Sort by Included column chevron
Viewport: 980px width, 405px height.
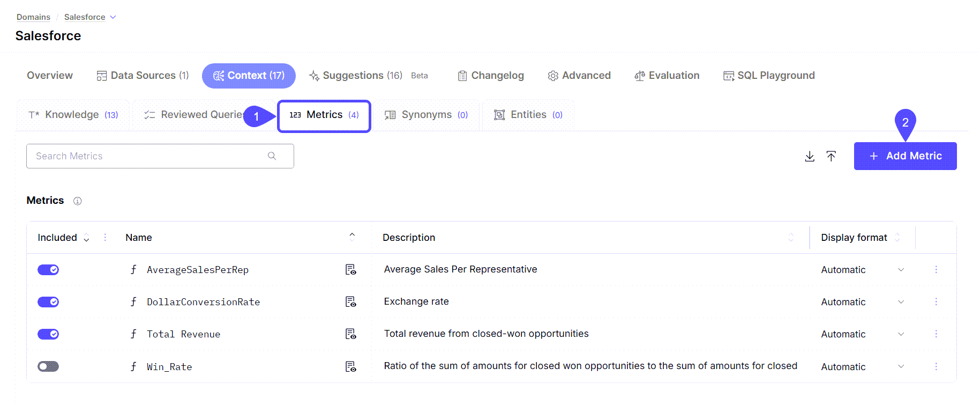point(86,238)
